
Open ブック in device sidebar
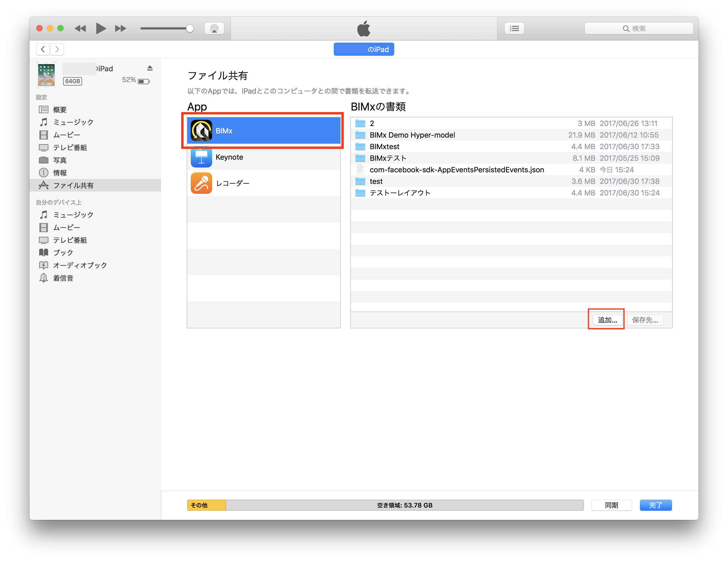coord(95,253)
